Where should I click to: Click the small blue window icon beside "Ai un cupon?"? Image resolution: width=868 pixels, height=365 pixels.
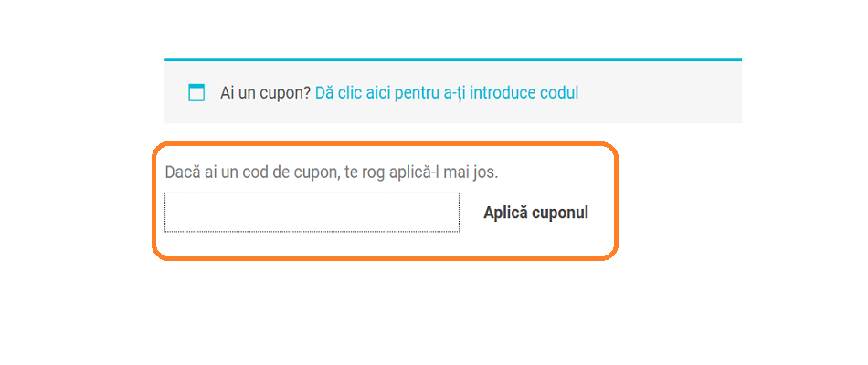tap(196, 92)
